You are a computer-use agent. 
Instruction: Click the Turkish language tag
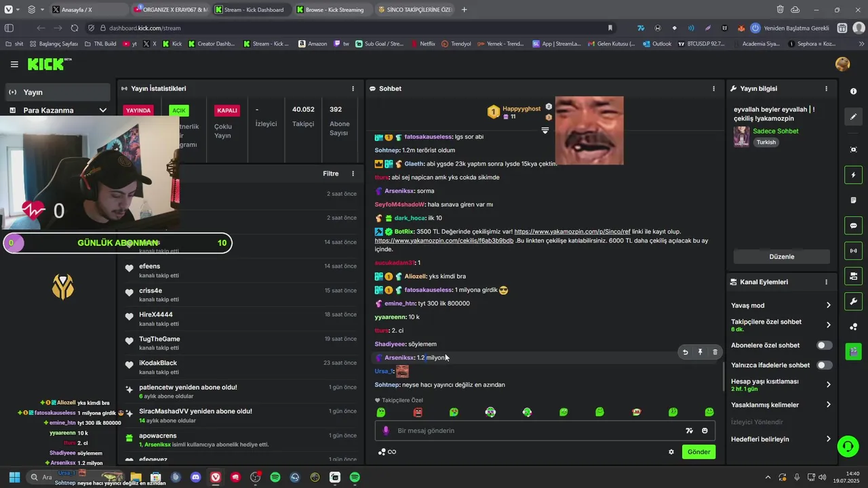(x=766, y=142)
